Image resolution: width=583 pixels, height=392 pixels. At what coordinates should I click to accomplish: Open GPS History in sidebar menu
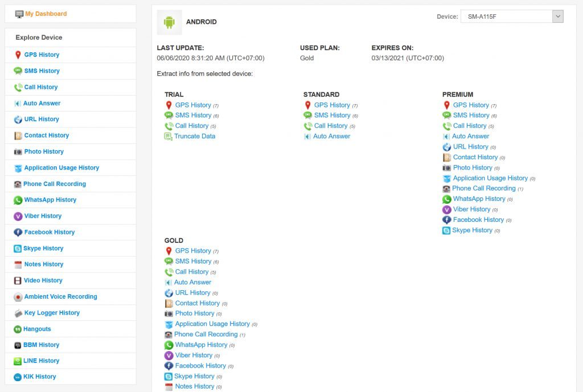coord(42,55)
